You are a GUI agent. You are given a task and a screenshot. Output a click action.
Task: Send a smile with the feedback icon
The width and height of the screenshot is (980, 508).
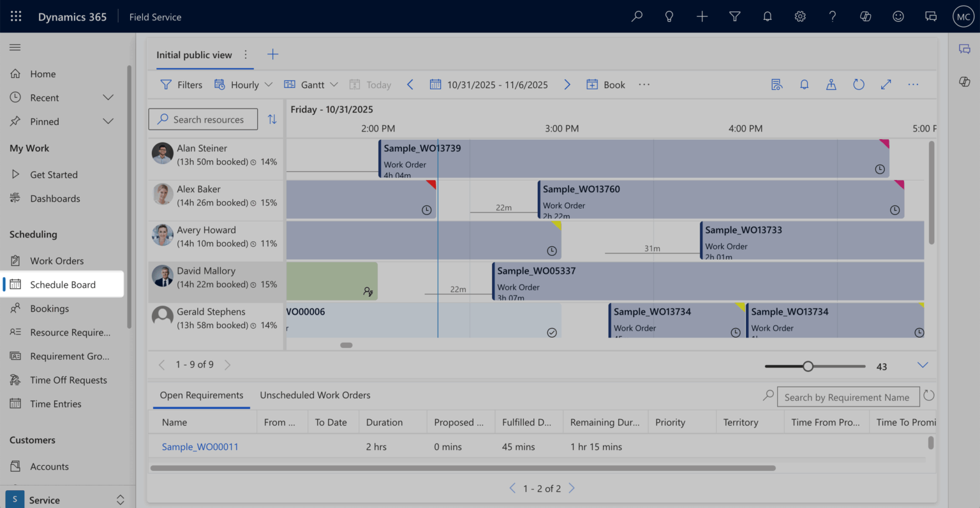(x=898, y=16)
